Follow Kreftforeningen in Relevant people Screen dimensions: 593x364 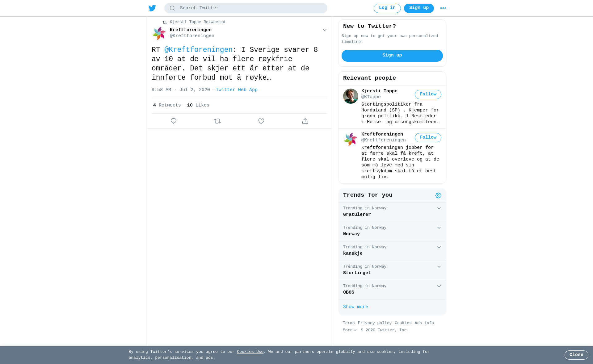[428, 138]
